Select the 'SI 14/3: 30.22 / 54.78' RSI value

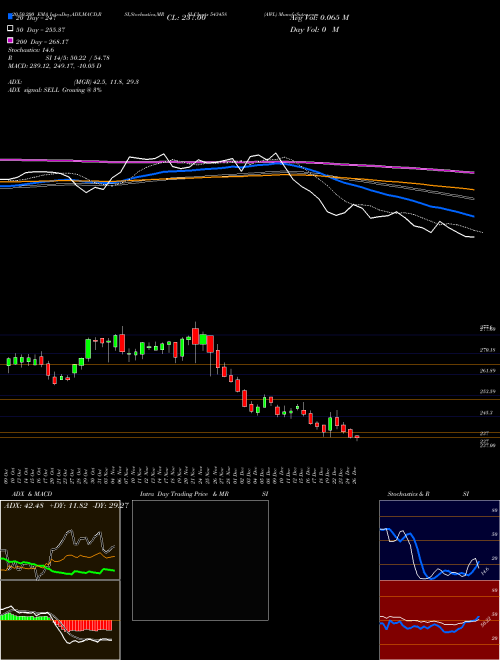[x=77, y=58]
